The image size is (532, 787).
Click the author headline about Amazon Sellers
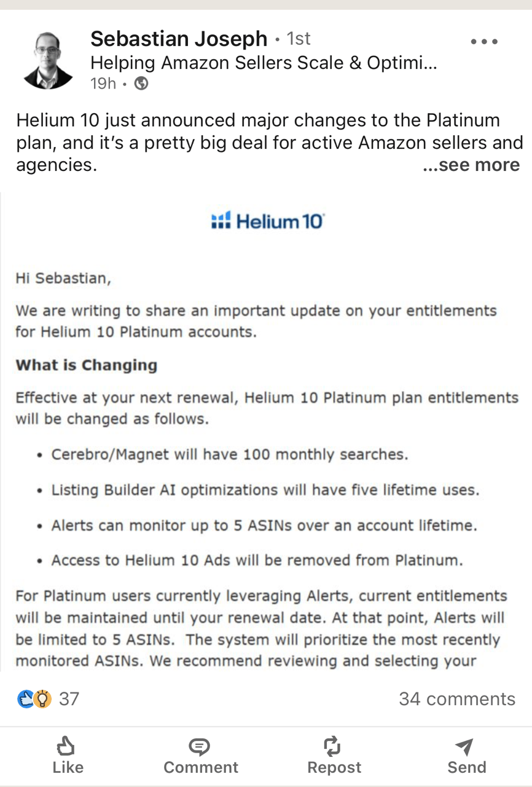(264, 63)
